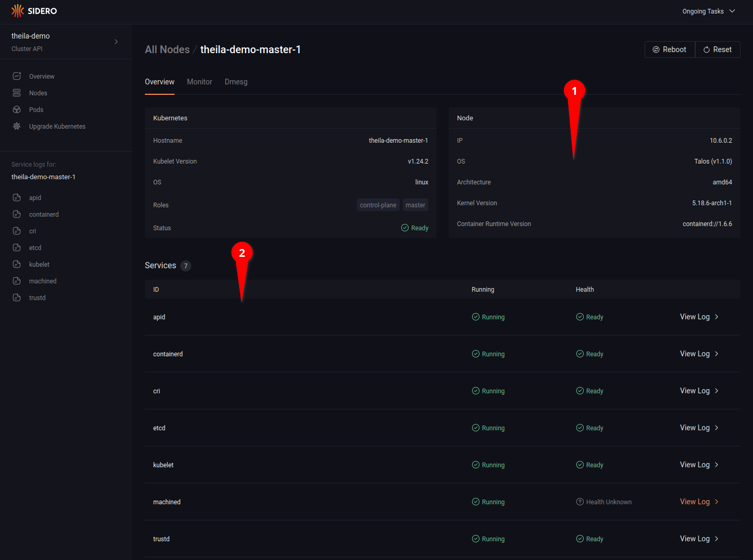
Task: Open the Overview sidebar icon
Action: coord(17,77)
